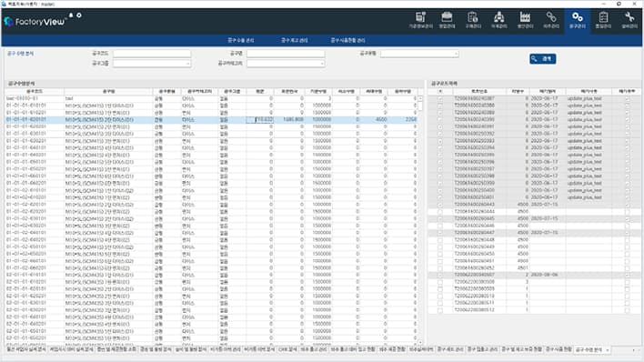The image size is (644, 362).
Task: Open the wrench equipment management icon
Action: coord(629,20)
